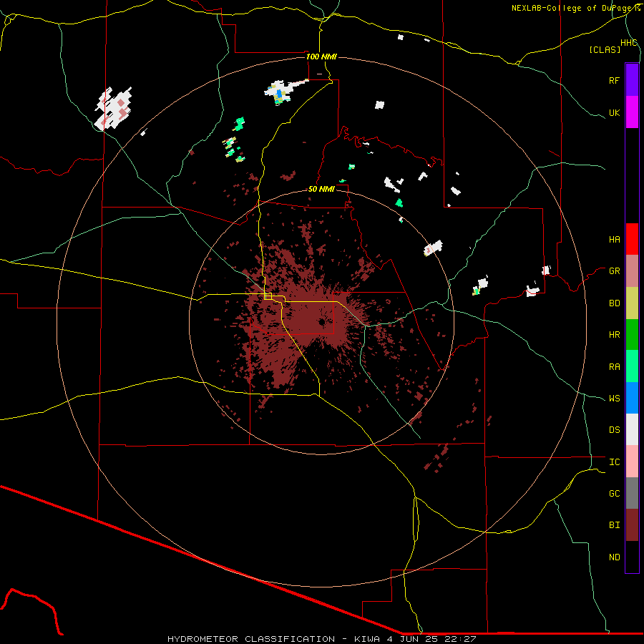Click the GC legend label
The image size is (644, 644).
click(614, 494)
